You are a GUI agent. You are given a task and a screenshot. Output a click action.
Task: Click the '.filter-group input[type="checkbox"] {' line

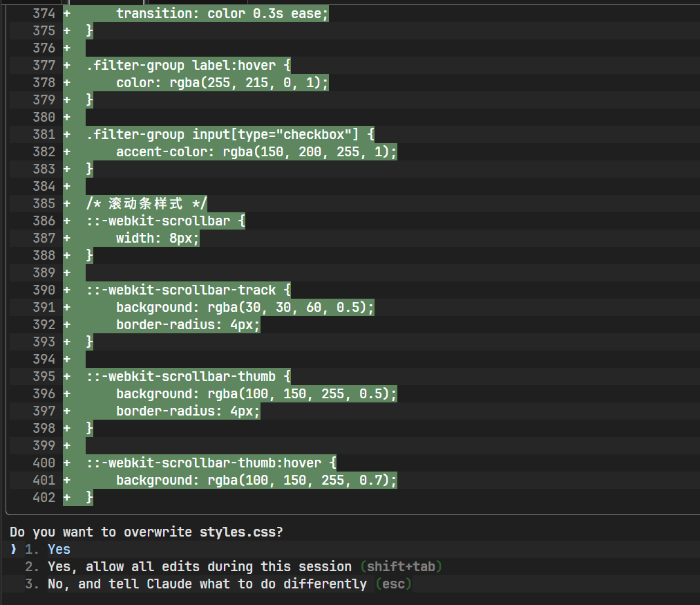230,135
